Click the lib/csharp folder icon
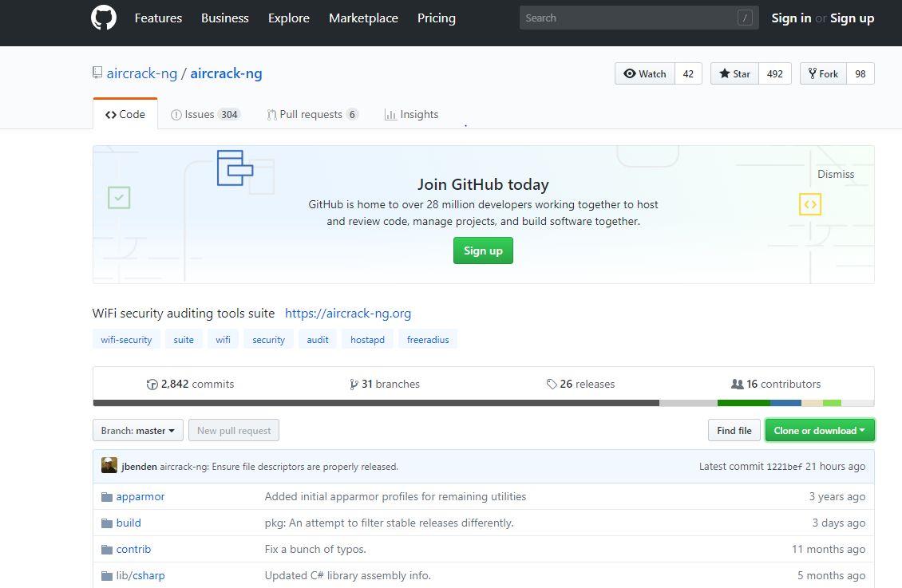Image resolution: width=902 pixels, height=588 pixels. 107,576
